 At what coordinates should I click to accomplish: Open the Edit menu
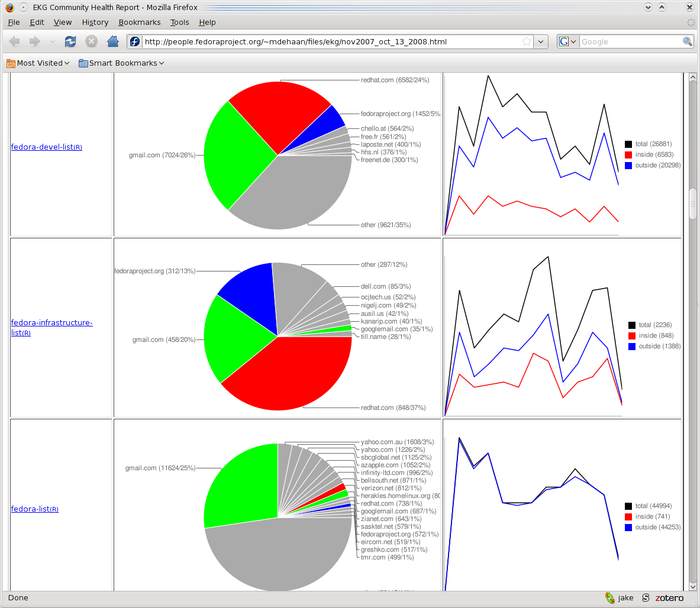pos(37,22)
